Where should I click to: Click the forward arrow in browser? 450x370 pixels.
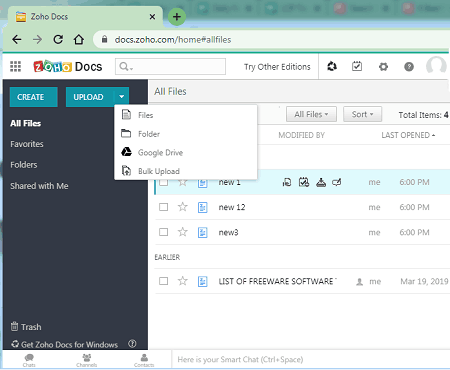[x=37, y=40]
